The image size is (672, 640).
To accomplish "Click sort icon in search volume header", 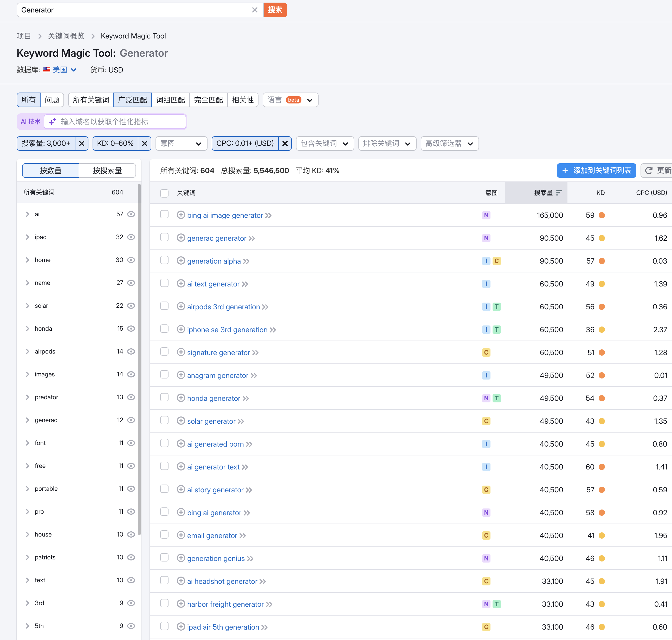I will (559, 193).
